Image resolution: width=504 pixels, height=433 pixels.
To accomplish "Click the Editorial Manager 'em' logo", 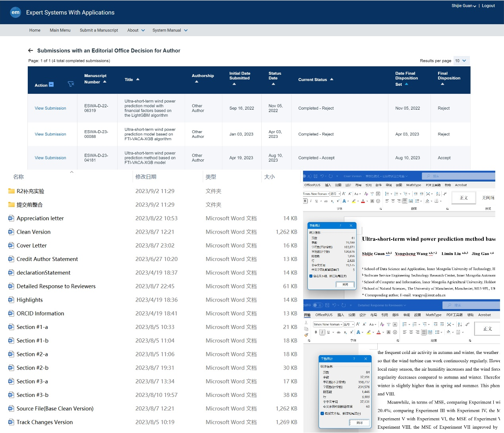I will click(x=15, y=12).
